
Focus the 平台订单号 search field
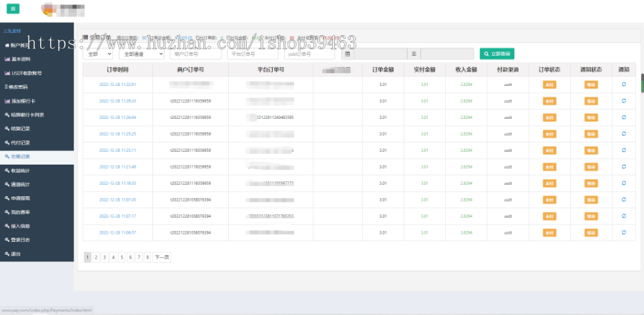tap(253, 54)
